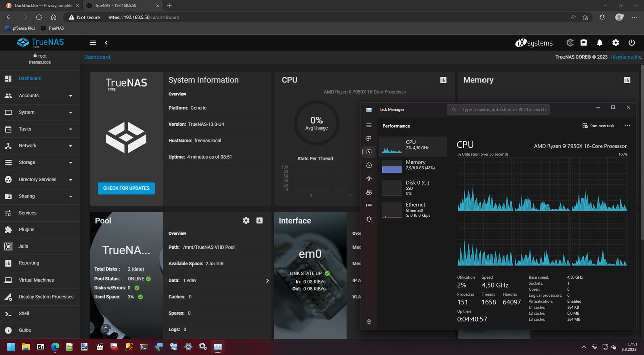The width and height of the screenshot is (644, 355).
Task: Open the Virtual Machines menu item
Action: coord(40,280)
